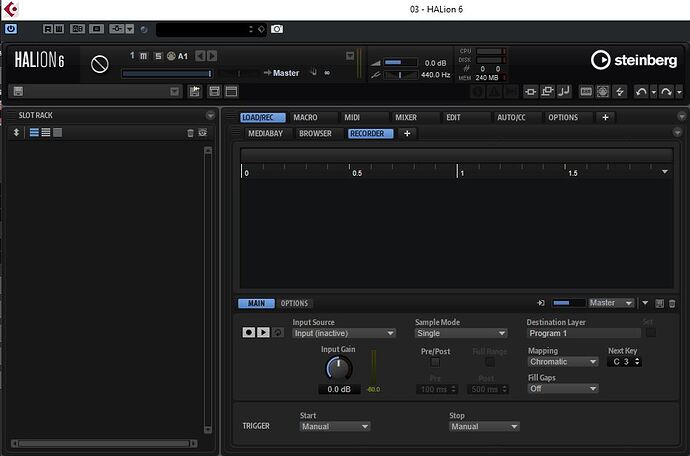Click the Steinberg logo
690x456 pixels.
[x=634, y=60]
